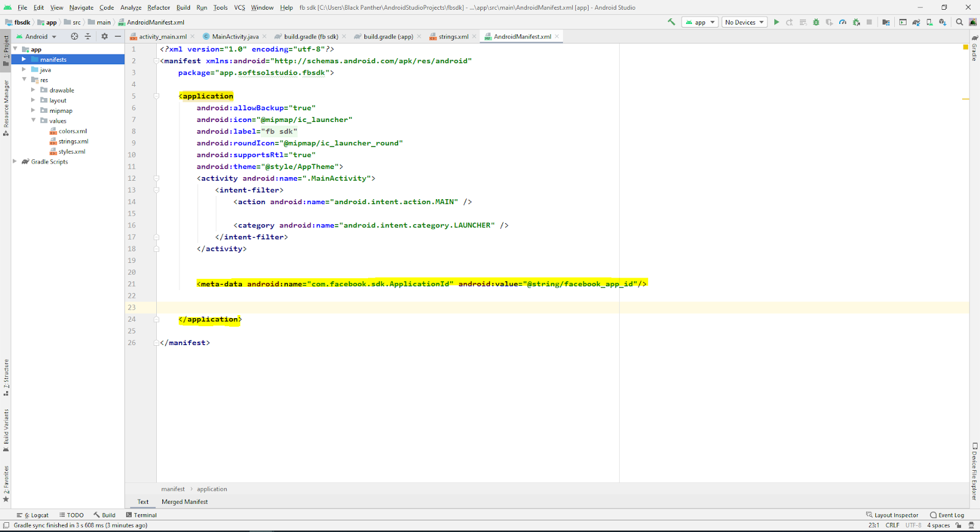Open strings.xml in the project tree
Image resolution: width=980 pixels, height=532 pixels.
point(73,142)
